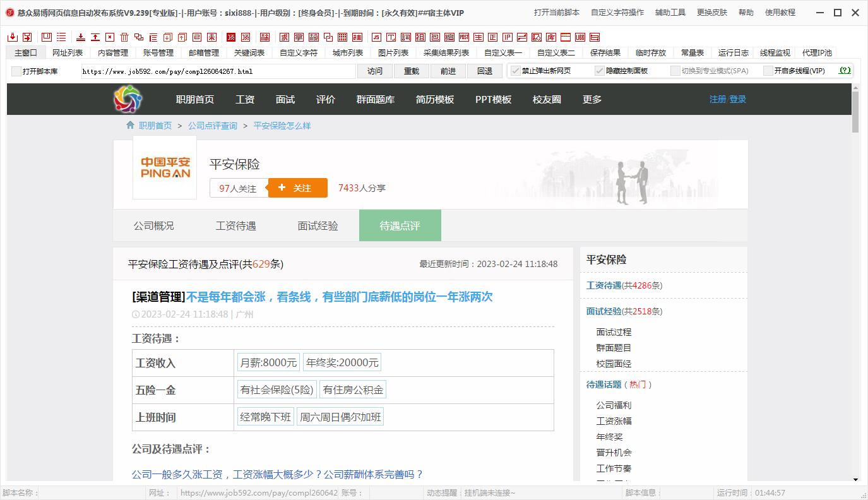Click the 职朋 colorful site logo
Screen dimensions: 868x500
(x=128, y=99)
